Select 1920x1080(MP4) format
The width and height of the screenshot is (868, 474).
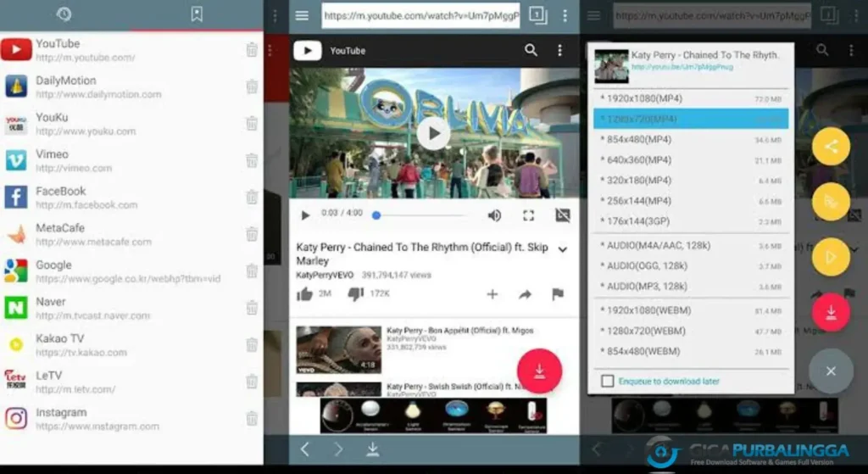(691, 98)
